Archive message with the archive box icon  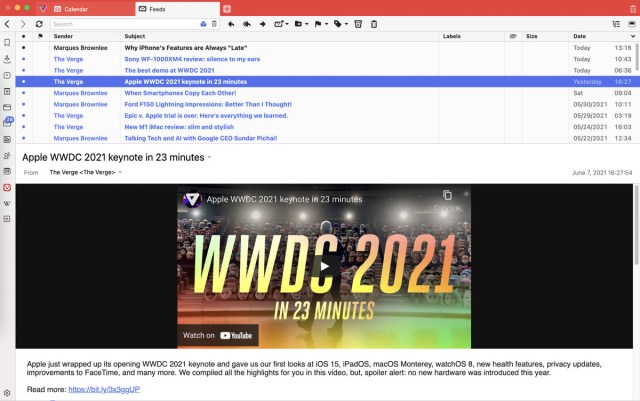(x=358, y=24)
